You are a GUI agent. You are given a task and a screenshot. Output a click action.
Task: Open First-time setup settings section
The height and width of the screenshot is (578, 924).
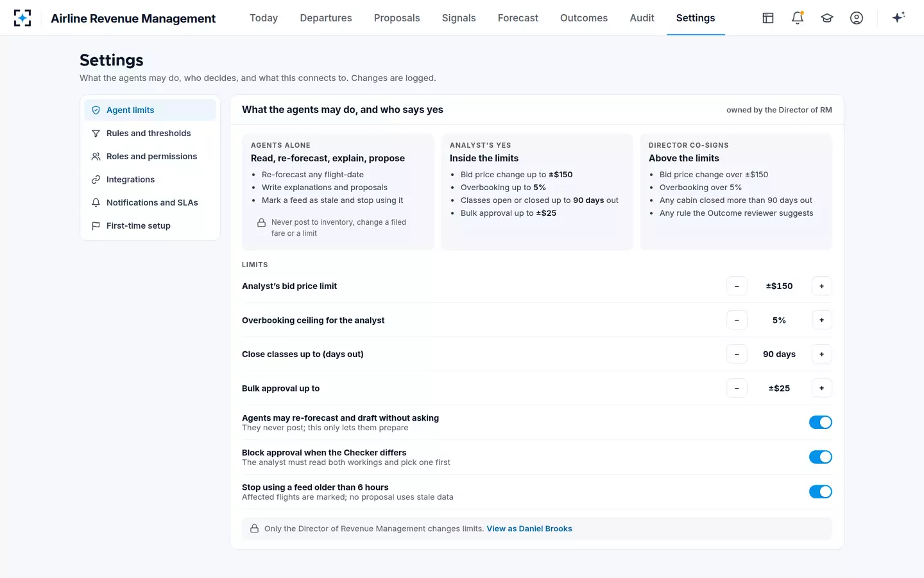coord(150,225)
